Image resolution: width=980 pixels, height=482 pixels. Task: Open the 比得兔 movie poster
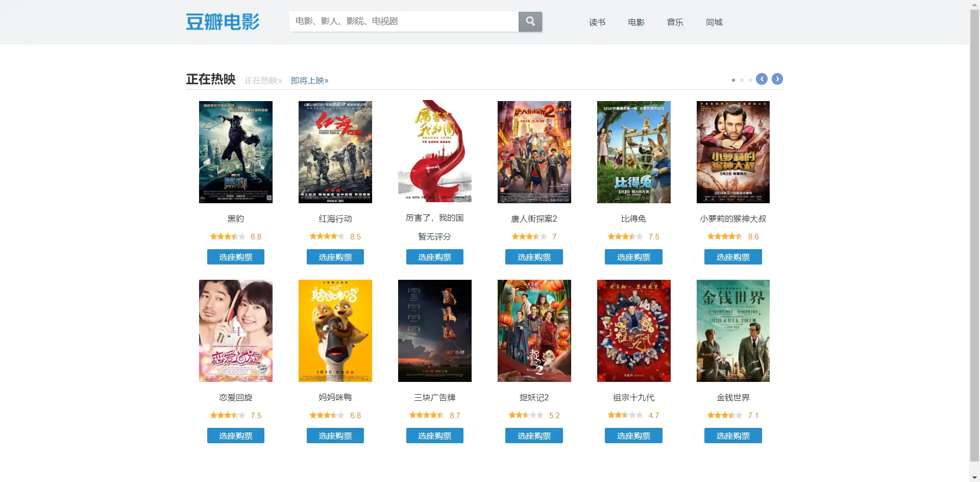tap(634, 152)
